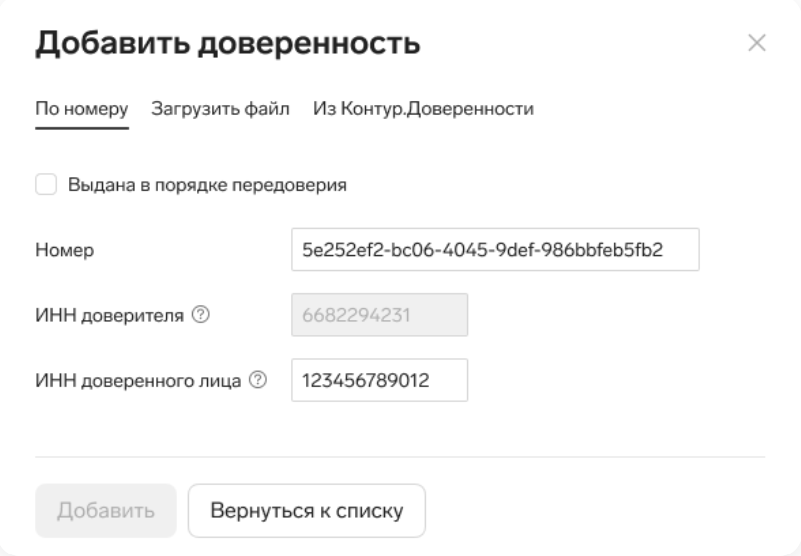Click the disabled ИНН доверителя field

pos(380,315)
